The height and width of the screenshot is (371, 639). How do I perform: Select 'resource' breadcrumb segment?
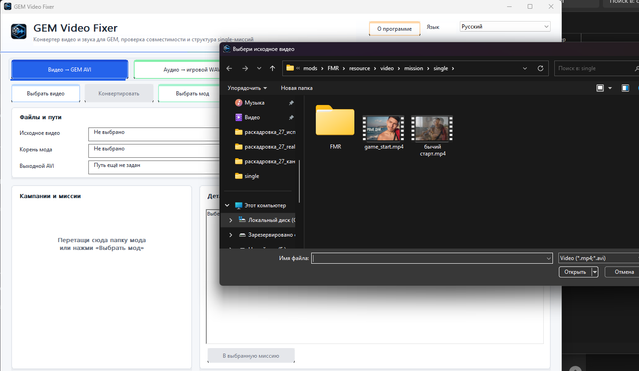(359, 68)
